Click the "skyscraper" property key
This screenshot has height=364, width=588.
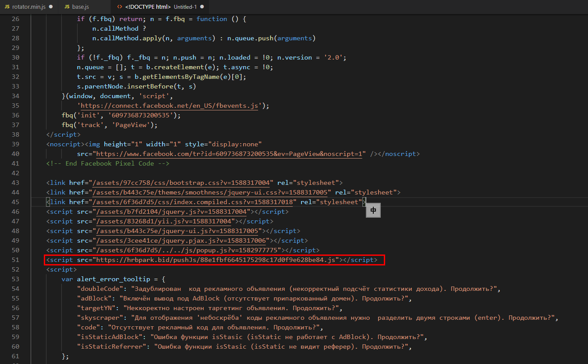[x=100, y=318]
